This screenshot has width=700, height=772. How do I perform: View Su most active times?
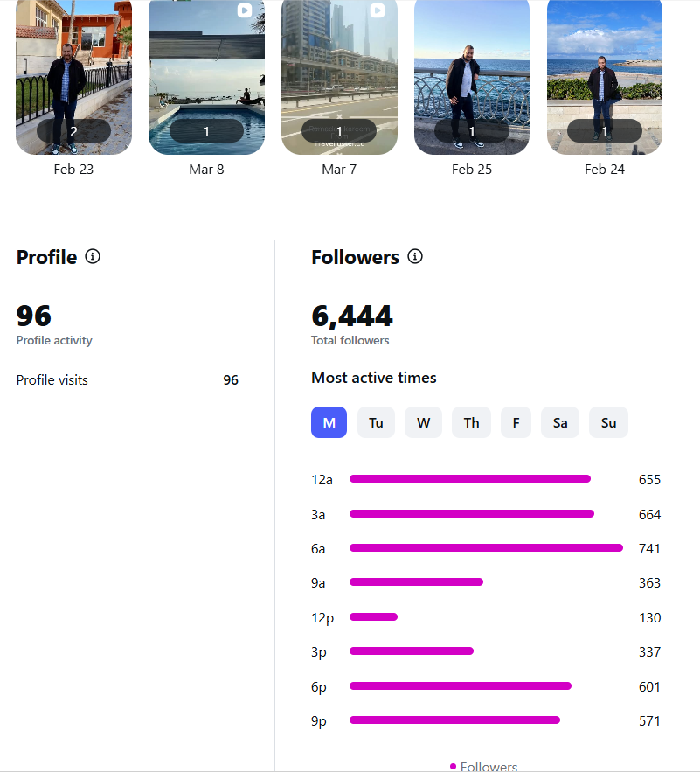[608, 422]
